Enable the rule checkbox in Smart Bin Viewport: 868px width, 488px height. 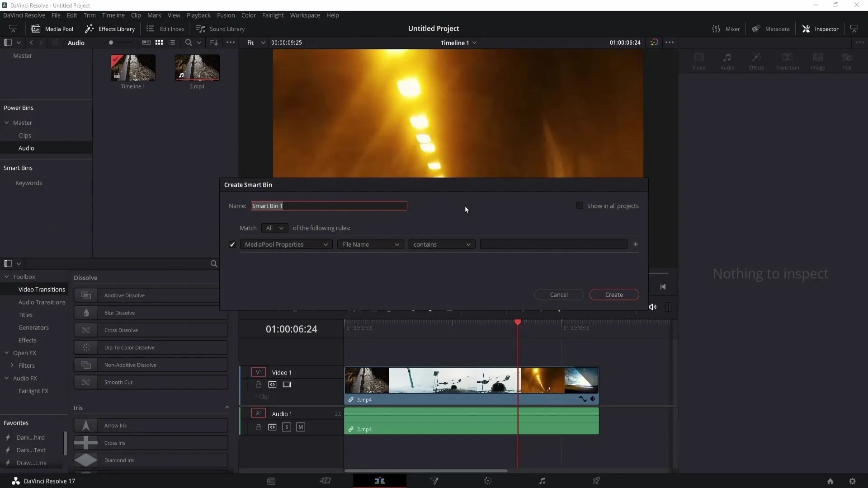tap(232, 244)
